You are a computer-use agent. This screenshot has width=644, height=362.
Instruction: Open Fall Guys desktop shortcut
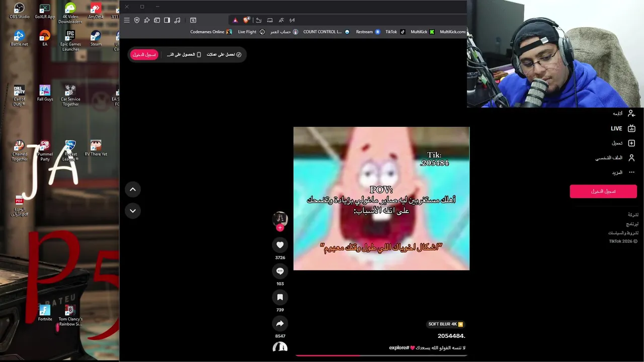pyautogui.click(x=45, y=93)
